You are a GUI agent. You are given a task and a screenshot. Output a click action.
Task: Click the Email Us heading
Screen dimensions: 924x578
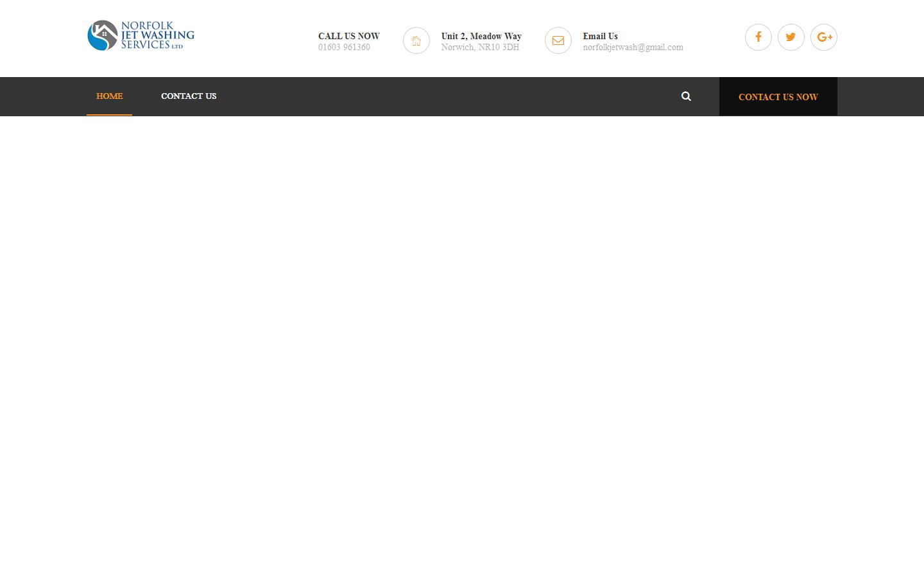tap(600, 36)
